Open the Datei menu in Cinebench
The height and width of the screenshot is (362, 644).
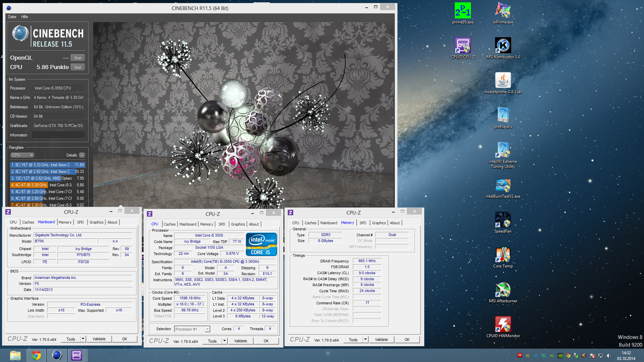point(12,17)
